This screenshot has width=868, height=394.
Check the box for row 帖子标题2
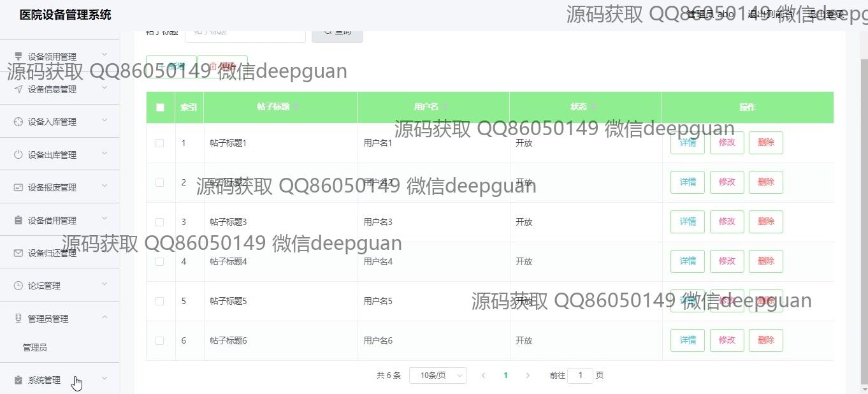(160, 182)
